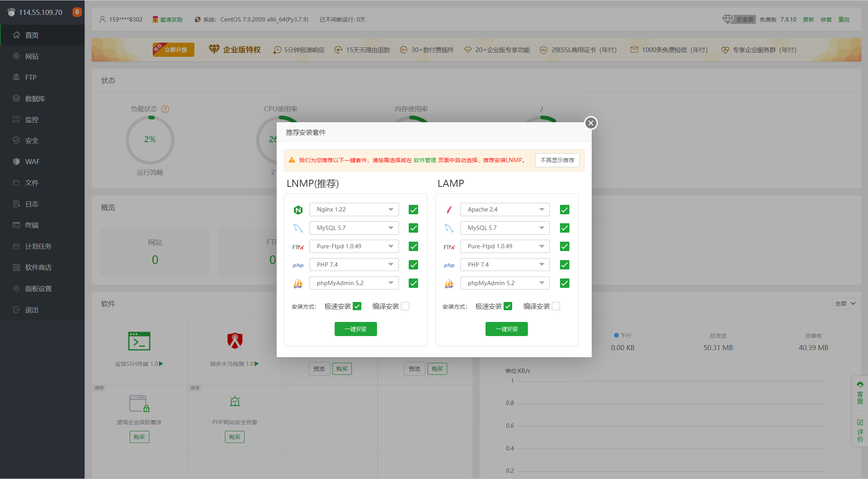Click the enterprise edition diamond icon
The image size is (868, 479).
click(x=728, y=19)
